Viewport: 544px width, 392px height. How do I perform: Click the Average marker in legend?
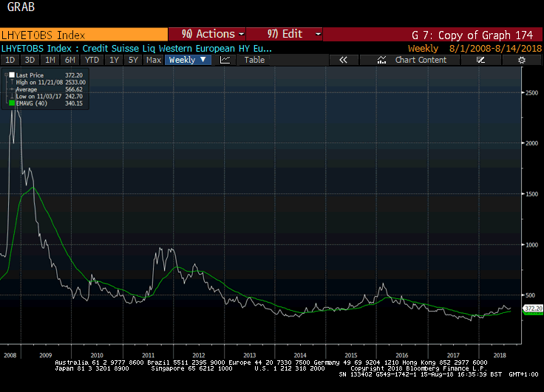click(x=12, y=89)
